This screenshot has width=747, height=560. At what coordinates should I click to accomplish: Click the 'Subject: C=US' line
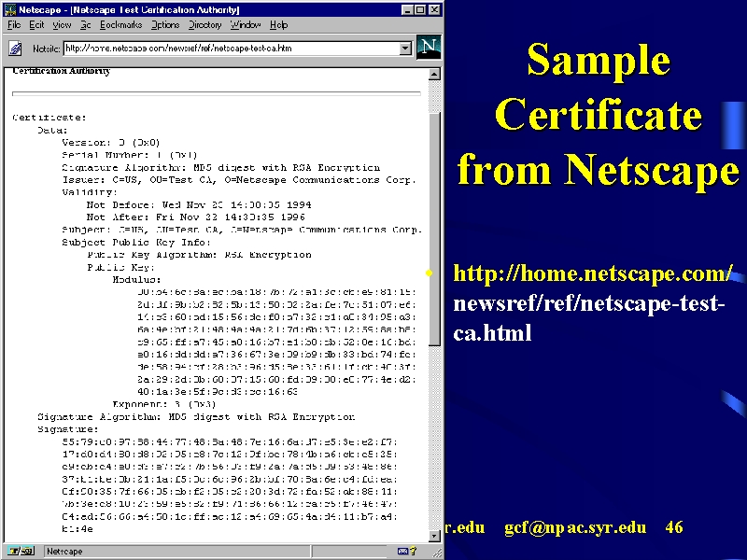242,230
